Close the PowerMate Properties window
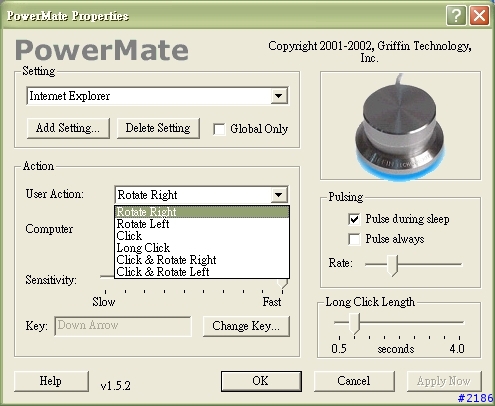The width and height of the screenshot is (495, 406). (x=479, y=15)
